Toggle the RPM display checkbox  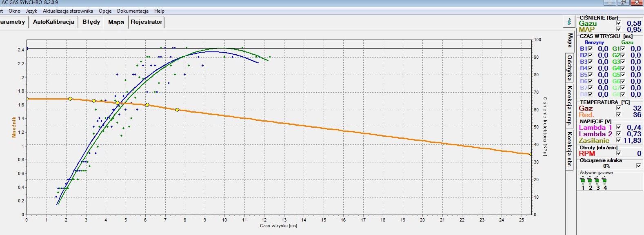point(619,153)
